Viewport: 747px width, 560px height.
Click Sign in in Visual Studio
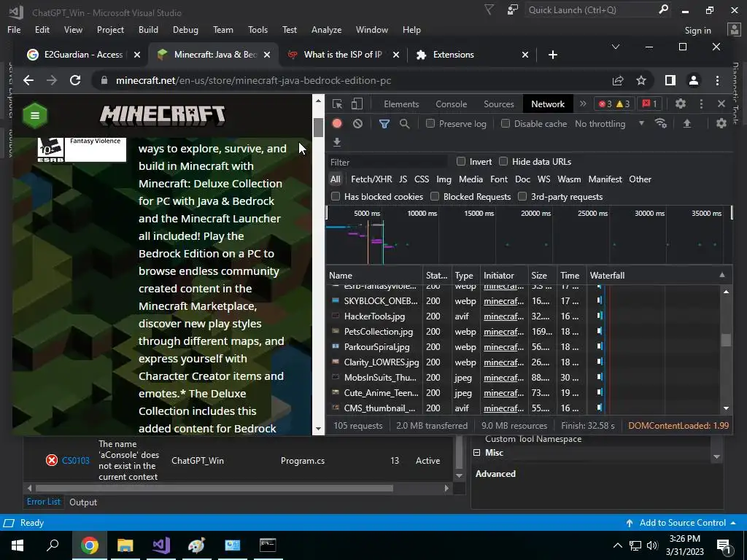point(697,30)
